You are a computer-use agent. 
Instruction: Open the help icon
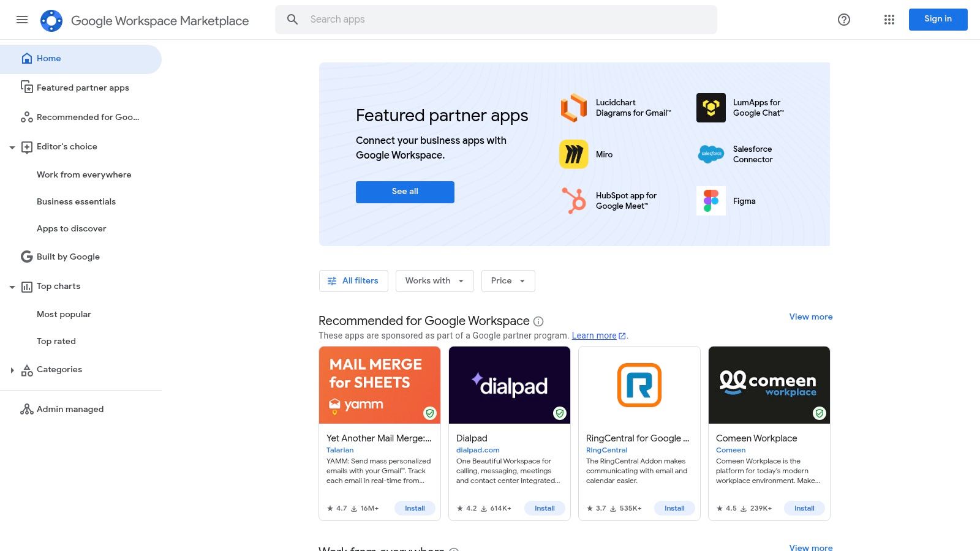pyautogui.click(x=843, y=20)
